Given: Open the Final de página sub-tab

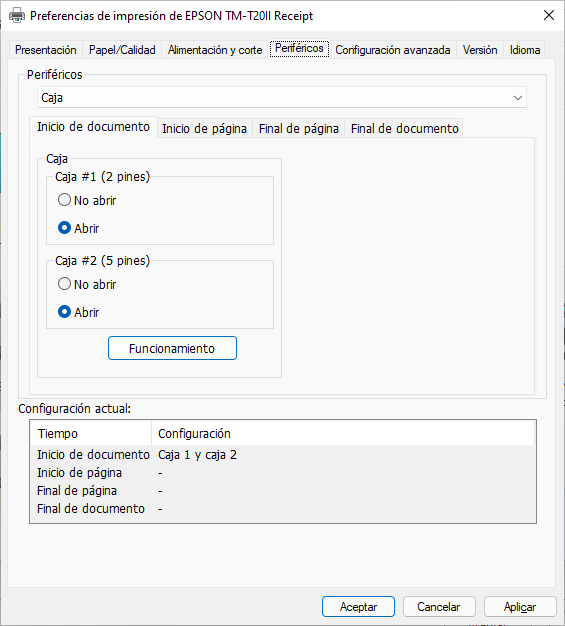Looking at the screenshot, I should pos(299,129).
